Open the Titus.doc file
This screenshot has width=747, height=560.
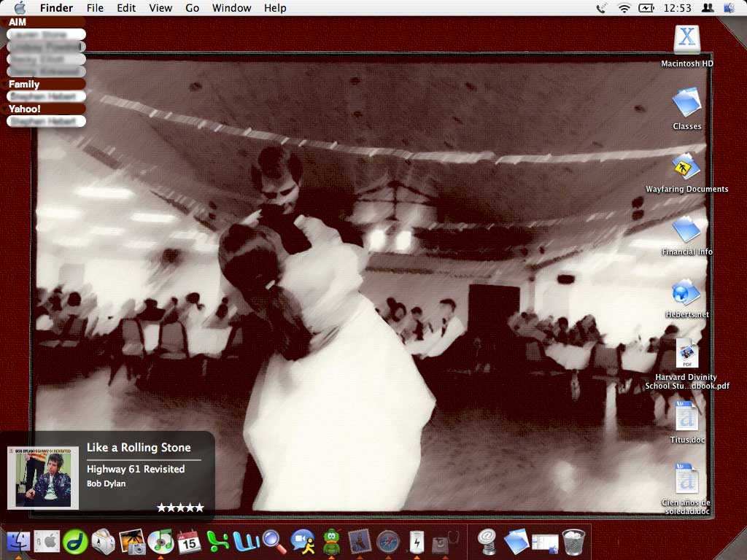686,417
